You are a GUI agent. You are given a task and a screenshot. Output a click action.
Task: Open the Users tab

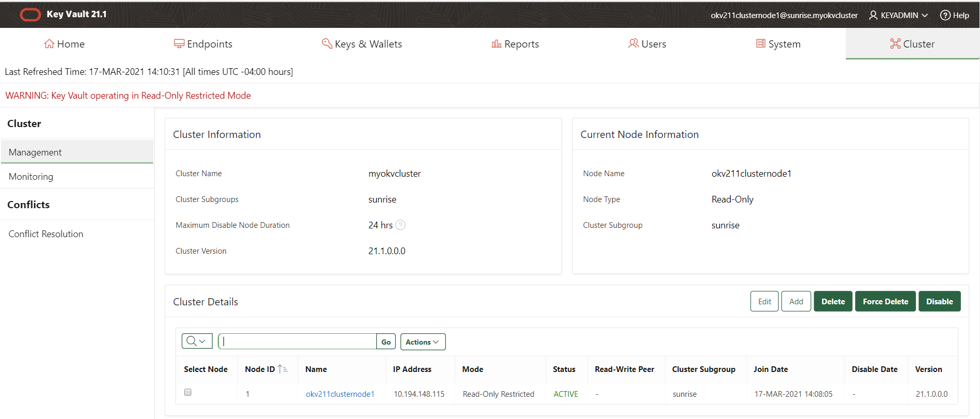pyautogui.click(x=647, y=44)
